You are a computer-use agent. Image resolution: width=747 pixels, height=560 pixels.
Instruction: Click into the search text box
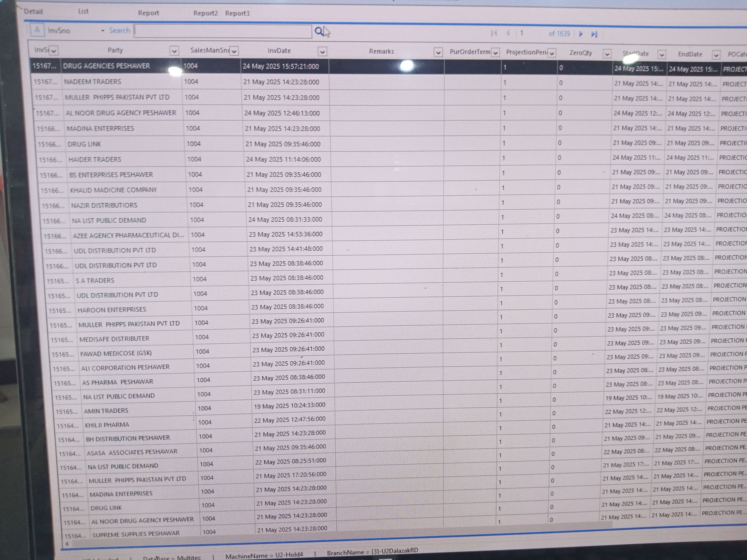coord(223,31)
